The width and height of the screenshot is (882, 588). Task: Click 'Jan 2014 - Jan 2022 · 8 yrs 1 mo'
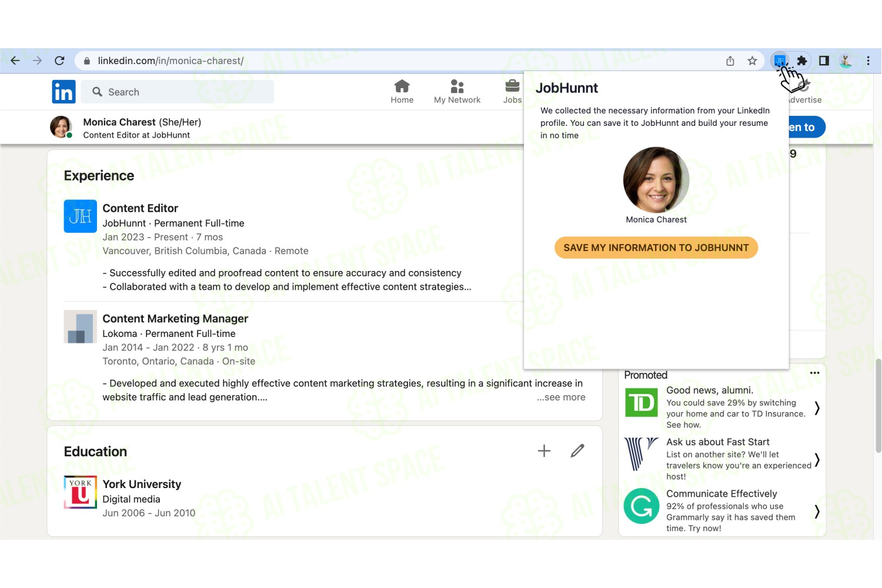click(x=175, y=348)
